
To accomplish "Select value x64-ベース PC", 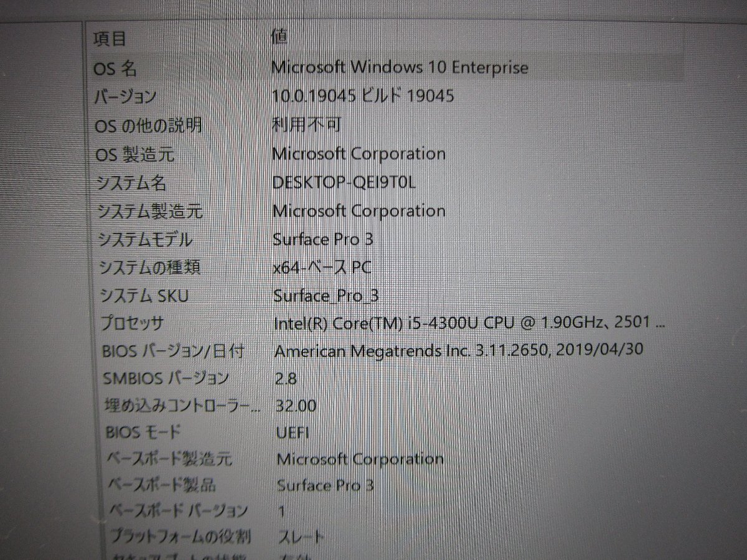I will [x=322, y=268].
